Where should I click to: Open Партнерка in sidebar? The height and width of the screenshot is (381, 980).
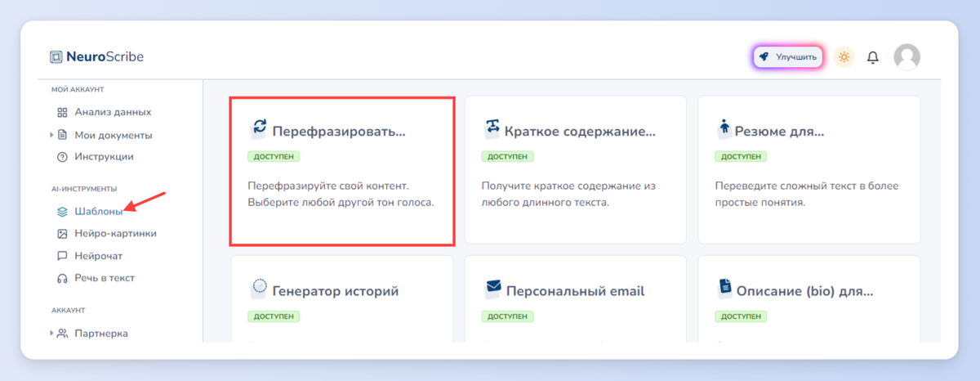tap(100, 334)
